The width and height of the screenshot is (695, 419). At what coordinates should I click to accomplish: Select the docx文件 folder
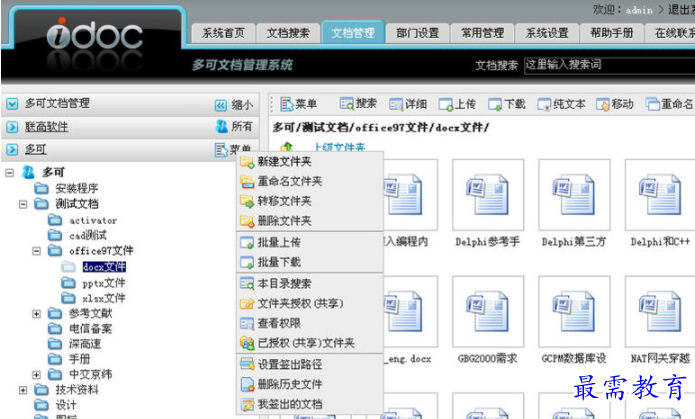[x=104, y=267]
